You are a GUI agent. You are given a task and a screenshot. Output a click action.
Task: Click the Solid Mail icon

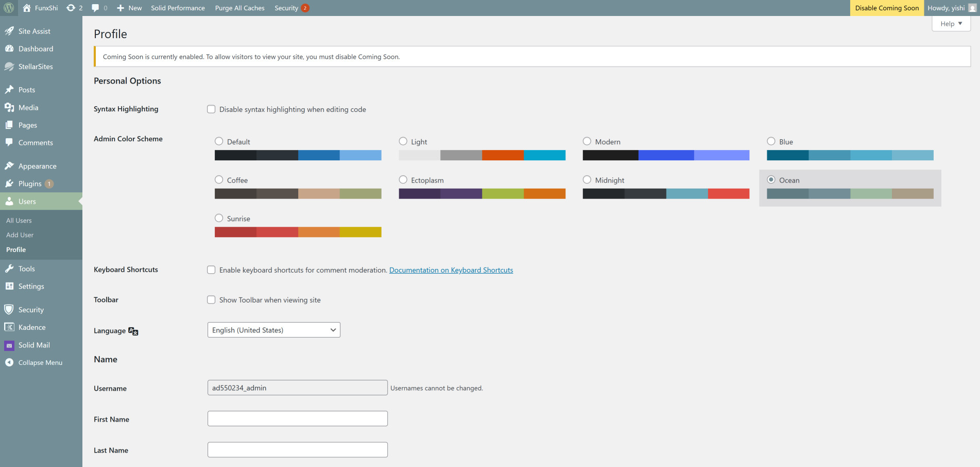pos(9,345)
